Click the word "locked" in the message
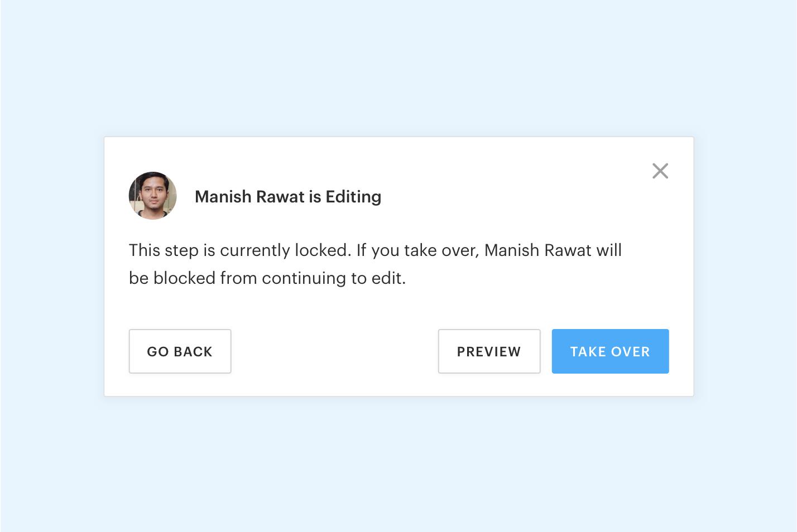 coord(321,250)
